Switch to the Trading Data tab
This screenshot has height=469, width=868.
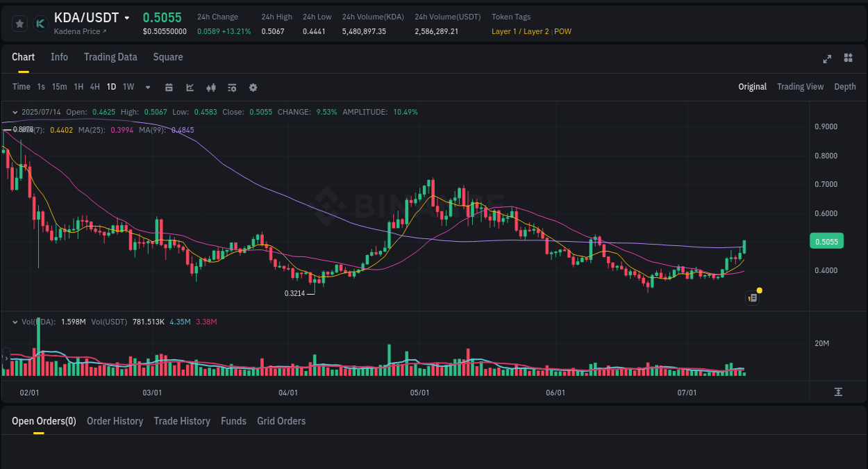pos(110,57)
